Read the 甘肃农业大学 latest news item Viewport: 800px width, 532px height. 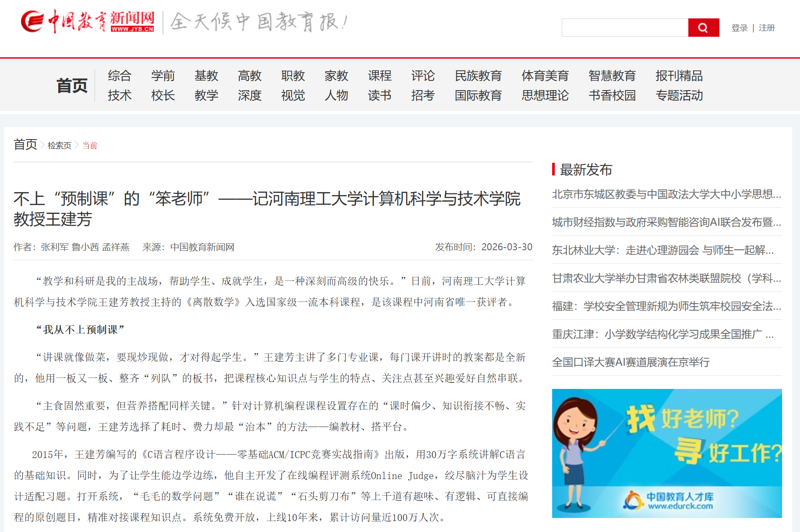point(666,278)
